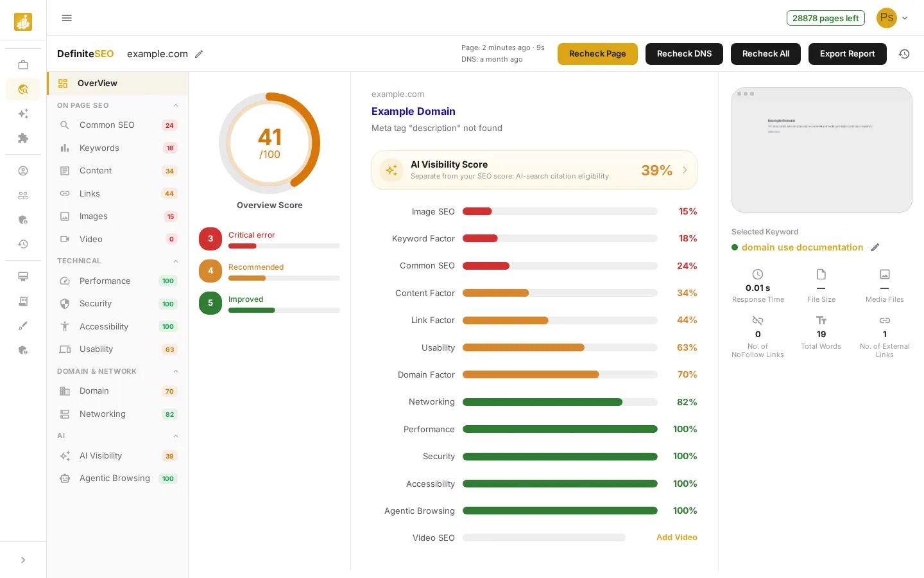Open the brush customization sidebar icon

[x=23, y=326]
